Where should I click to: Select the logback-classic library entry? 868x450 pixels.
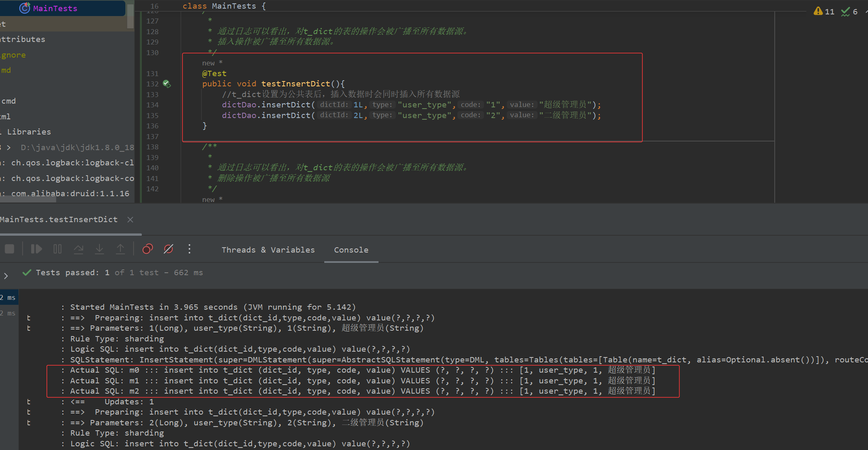pyautogui.click(x=72, y=163)
